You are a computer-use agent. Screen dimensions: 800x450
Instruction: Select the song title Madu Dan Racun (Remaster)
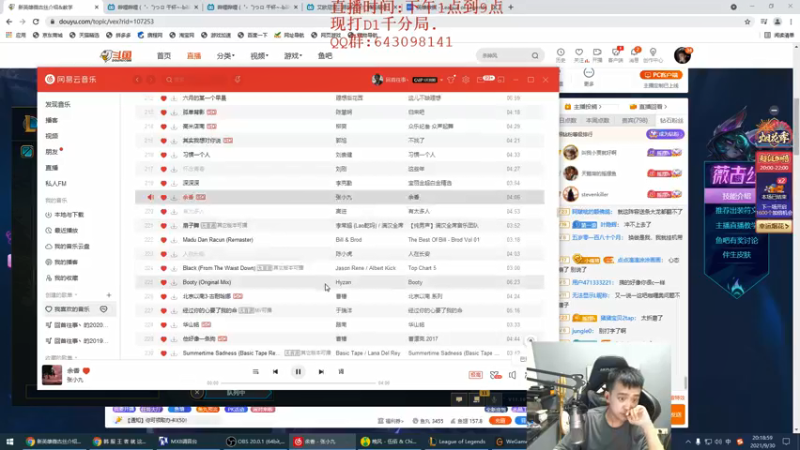point(218,240)
